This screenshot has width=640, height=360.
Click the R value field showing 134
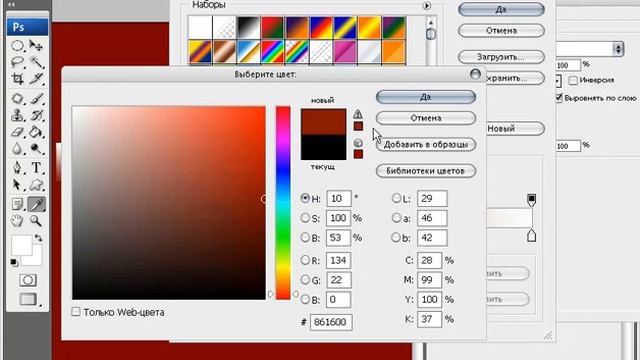338,260
